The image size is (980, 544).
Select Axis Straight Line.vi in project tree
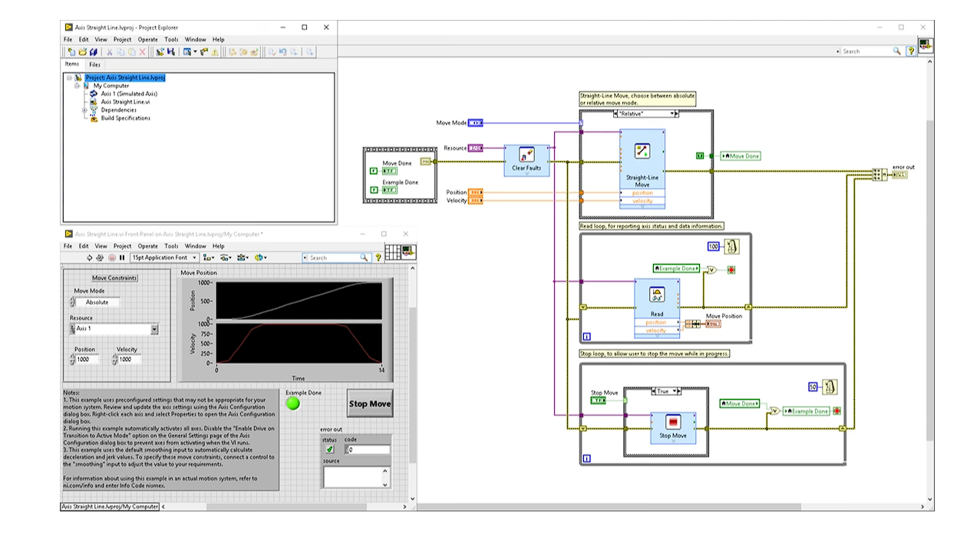coord(125,102)
